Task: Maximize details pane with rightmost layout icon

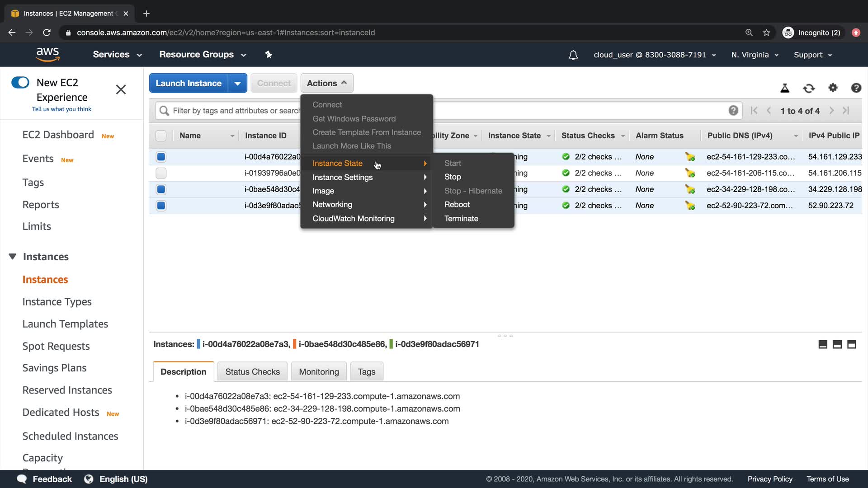Action: point(851,344)
